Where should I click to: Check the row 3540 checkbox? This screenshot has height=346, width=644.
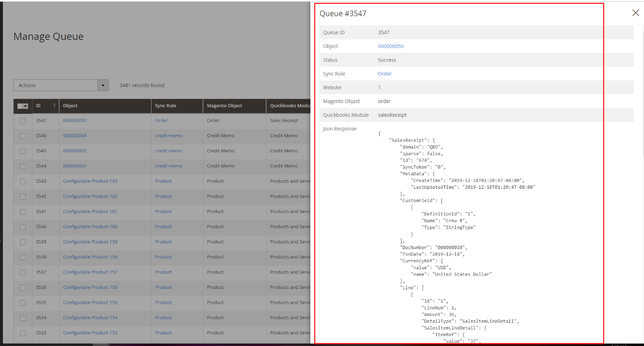point(23,227)
